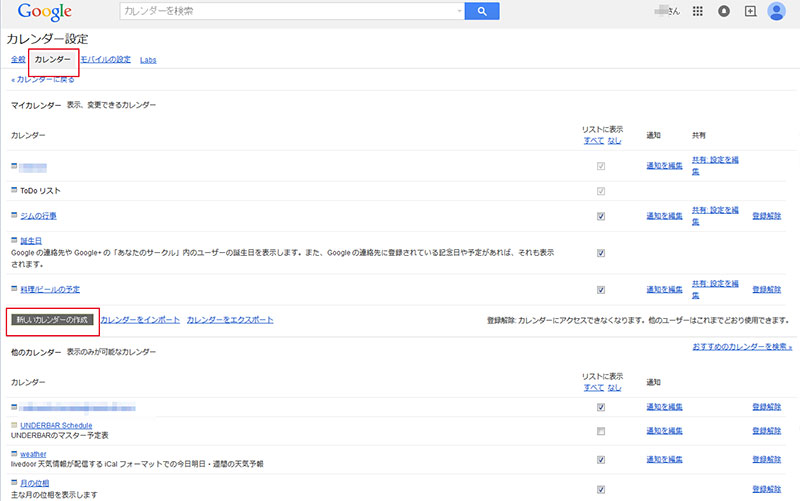Open the notifications bell icon
Screen dimensions: 800x501
(723, 11)
